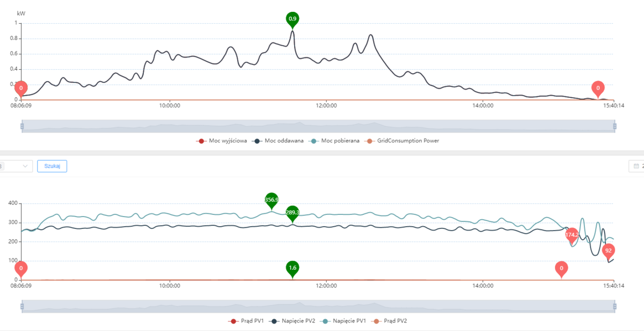This screenshot has width=644, height=331.
Task: Click the voltage chart zoom slider's right handle
Action: tap(615, 306)
